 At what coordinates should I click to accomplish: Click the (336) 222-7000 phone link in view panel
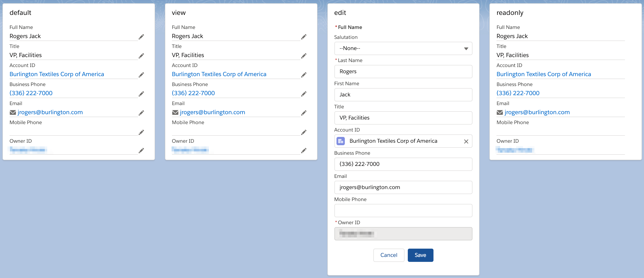[x=193, y=93]
